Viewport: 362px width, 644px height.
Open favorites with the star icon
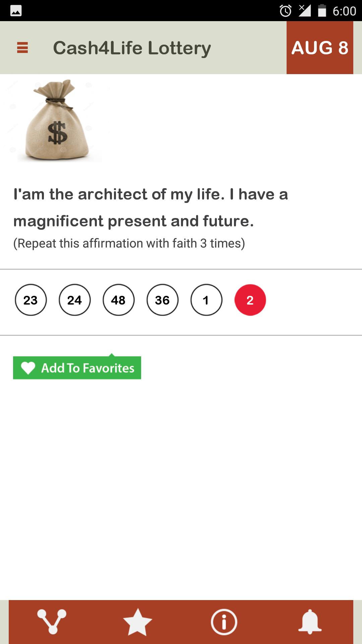138,622
